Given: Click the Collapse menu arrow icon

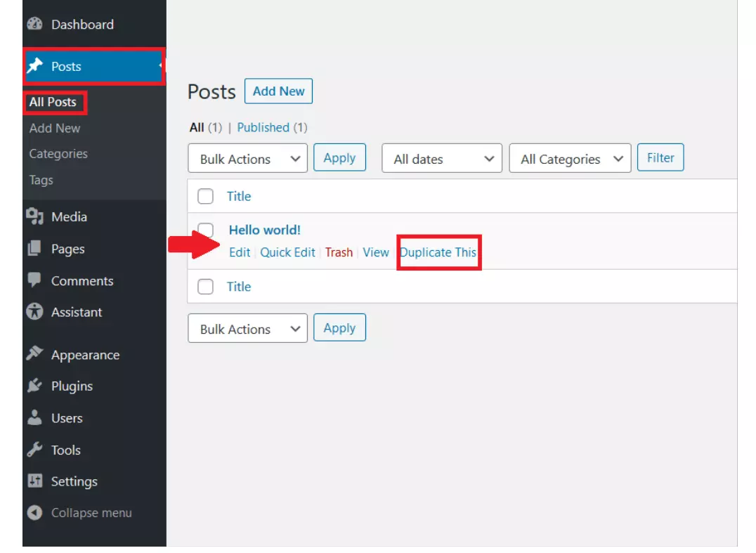Looking at the screenshot, I should pyautogui.click(x=34, y=512).
